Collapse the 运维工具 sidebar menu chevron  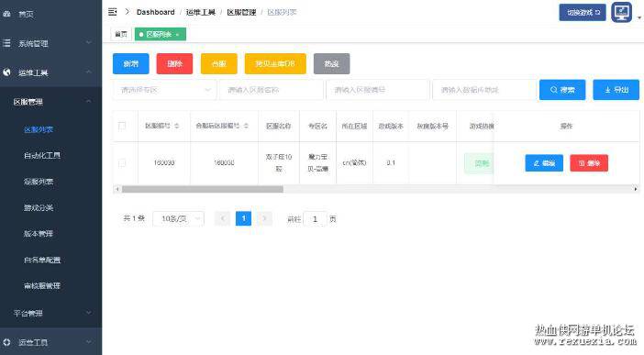(x=89, y=72)
